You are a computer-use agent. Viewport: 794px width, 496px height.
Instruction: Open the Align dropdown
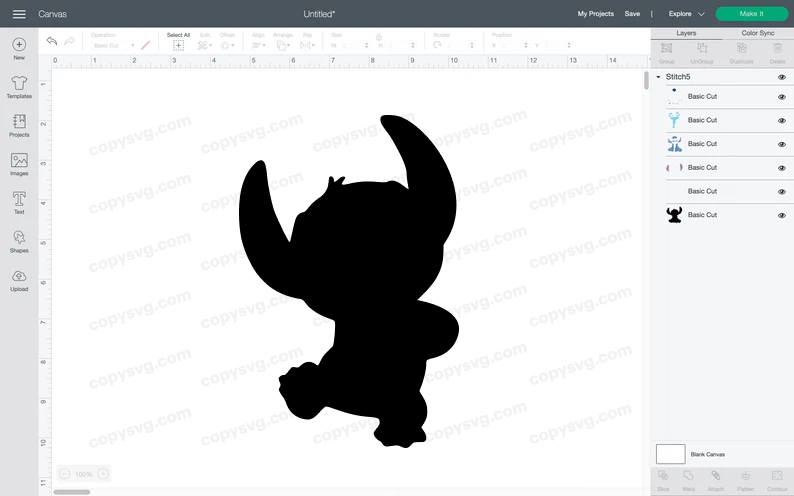point(259,46)
